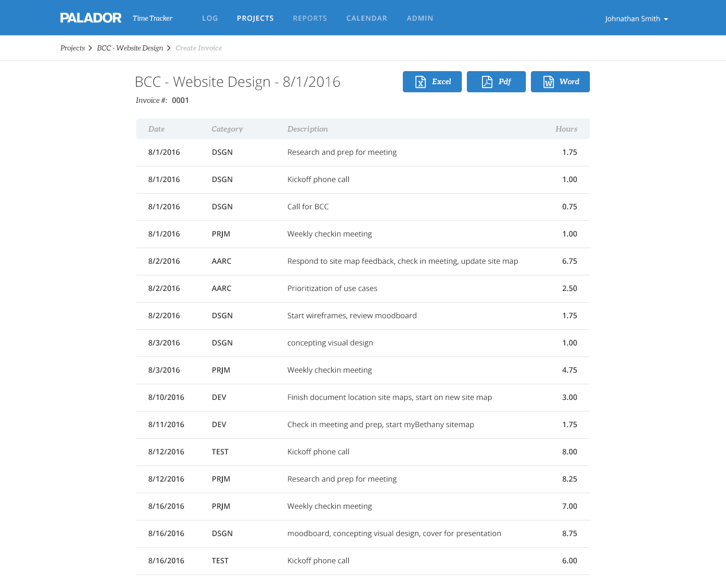Click 'Start wireframes, review moodboard' entry
Image resolution: width=726 pixels, height=588 pixels.
coord(352,316)
